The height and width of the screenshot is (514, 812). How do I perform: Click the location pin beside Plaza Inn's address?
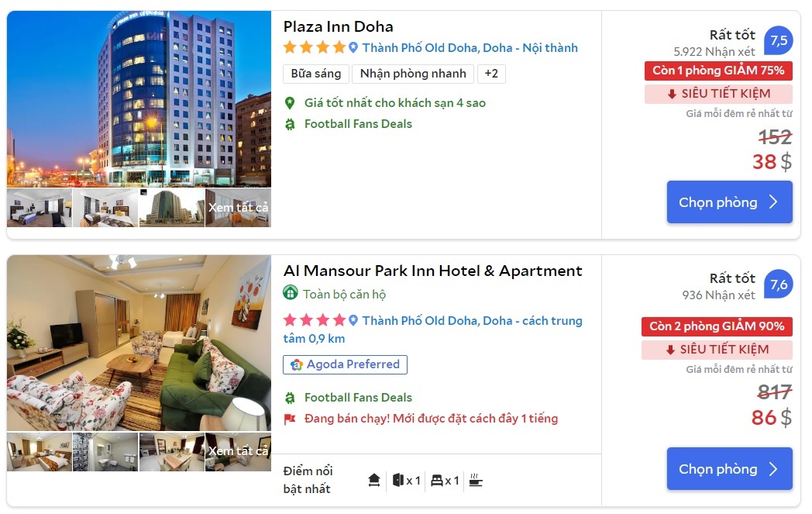(x=353, y=48)
